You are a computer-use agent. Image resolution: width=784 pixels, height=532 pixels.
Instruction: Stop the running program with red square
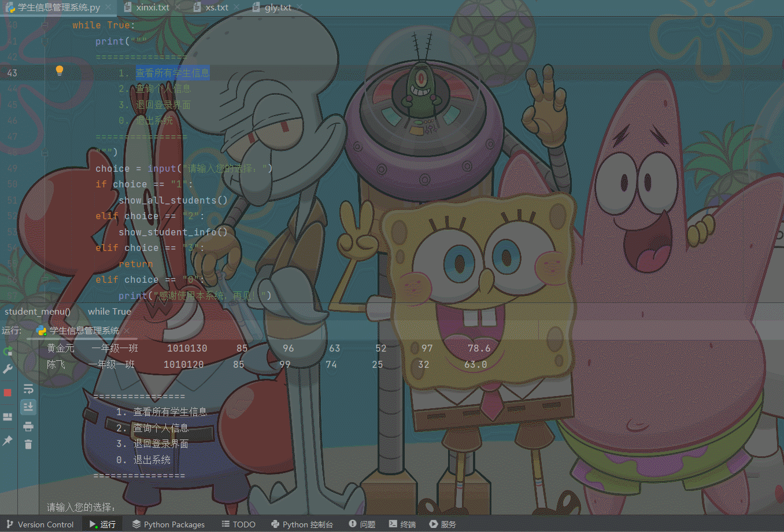click(x=8, y=393)
